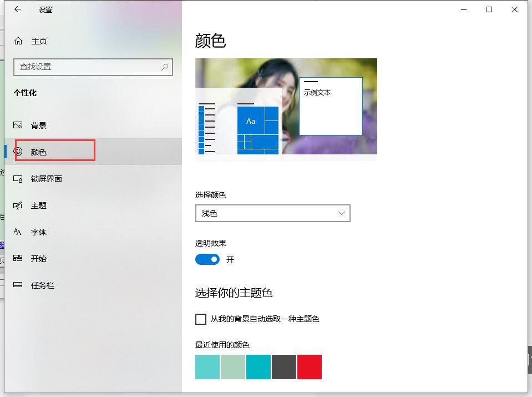Click the search magnifier icon

164,67
